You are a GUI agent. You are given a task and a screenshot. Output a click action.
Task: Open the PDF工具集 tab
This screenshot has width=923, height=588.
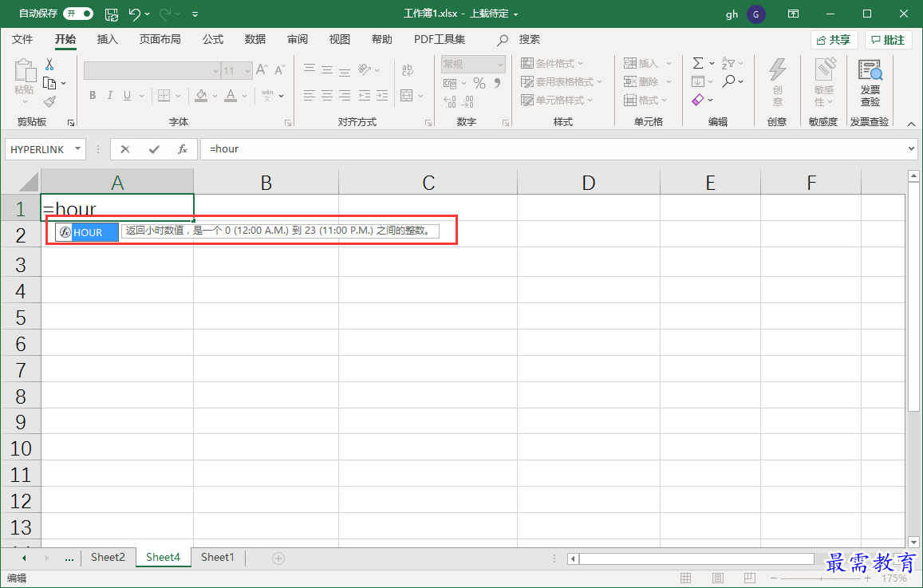(x=439, y=39)
